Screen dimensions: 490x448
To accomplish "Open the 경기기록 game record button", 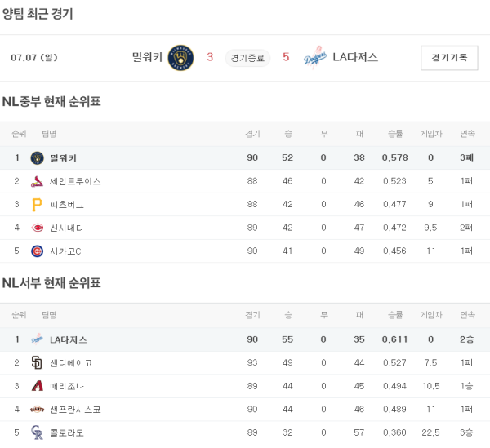I will 449,58.
